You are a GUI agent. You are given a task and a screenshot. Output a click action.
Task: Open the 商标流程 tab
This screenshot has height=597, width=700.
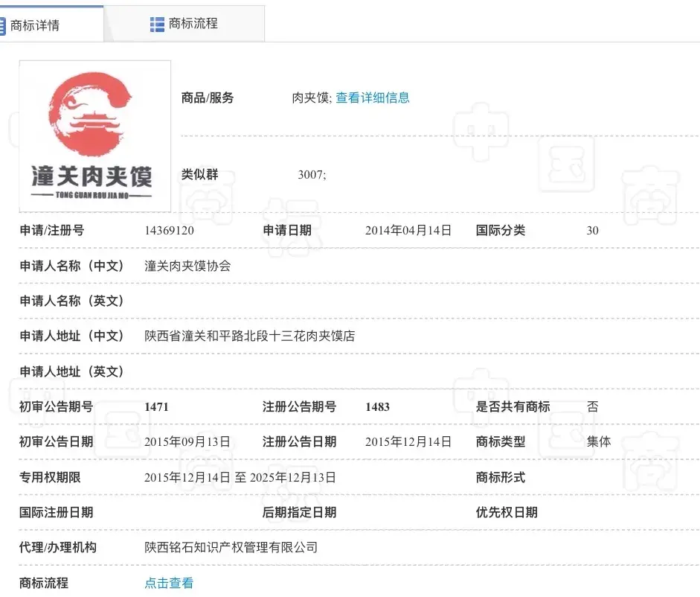[184, 24]
